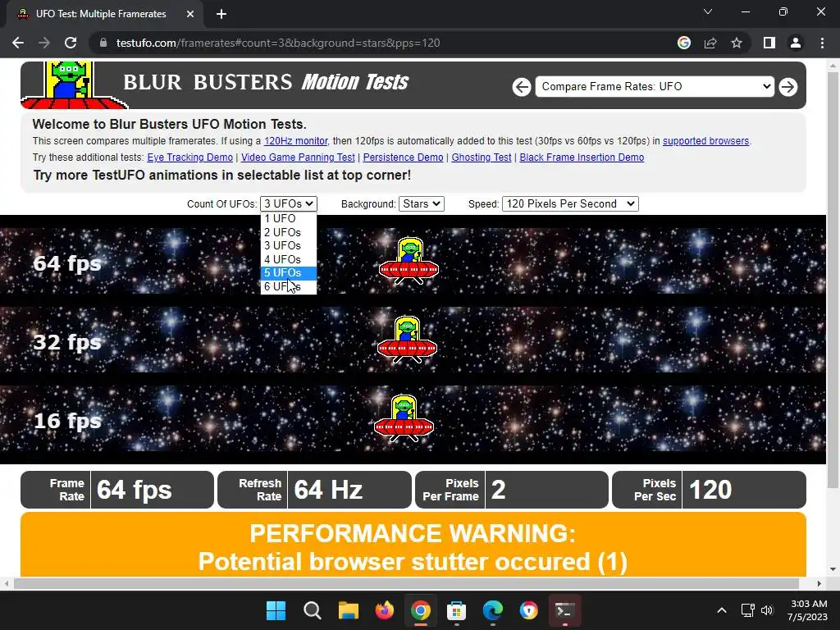Screen dimensions: 840x630
Task: Open File Explorer from taskbar
Action: point(348,610)
